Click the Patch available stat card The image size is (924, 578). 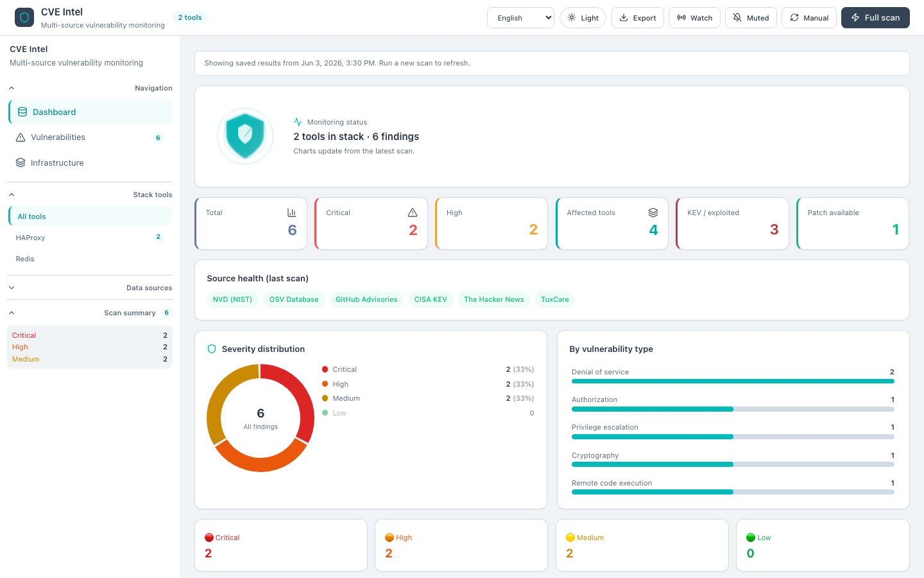(853, 223)
